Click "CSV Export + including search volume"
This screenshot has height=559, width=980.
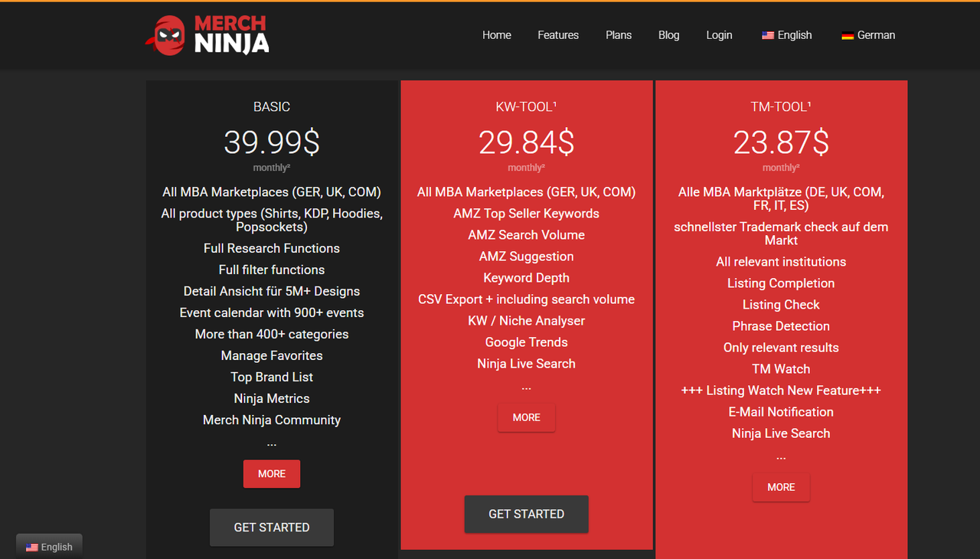(x=527, y=299)
